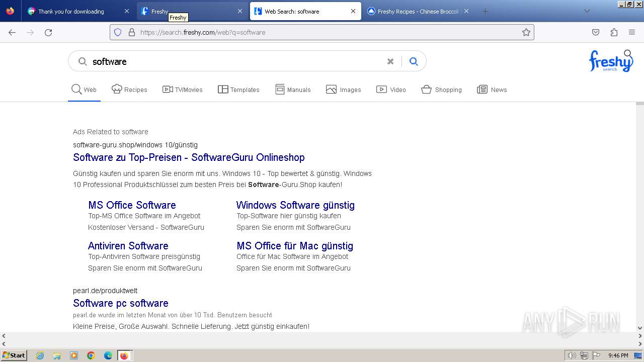
Task: Select the TV/Movies search category
Action: (x=182, y=89)
